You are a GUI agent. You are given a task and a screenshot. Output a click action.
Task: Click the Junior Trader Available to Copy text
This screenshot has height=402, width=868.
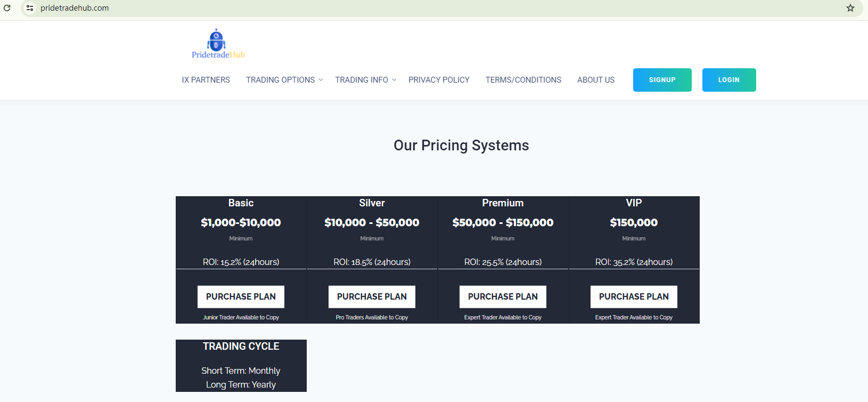point(241,317)
